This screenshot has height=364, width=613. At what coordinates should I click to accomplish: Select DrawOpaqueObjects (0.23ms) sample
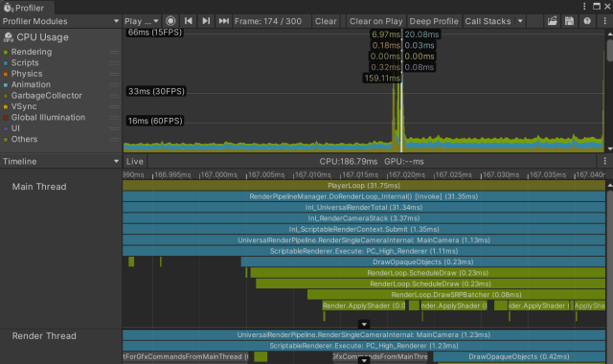pos(423,262)
